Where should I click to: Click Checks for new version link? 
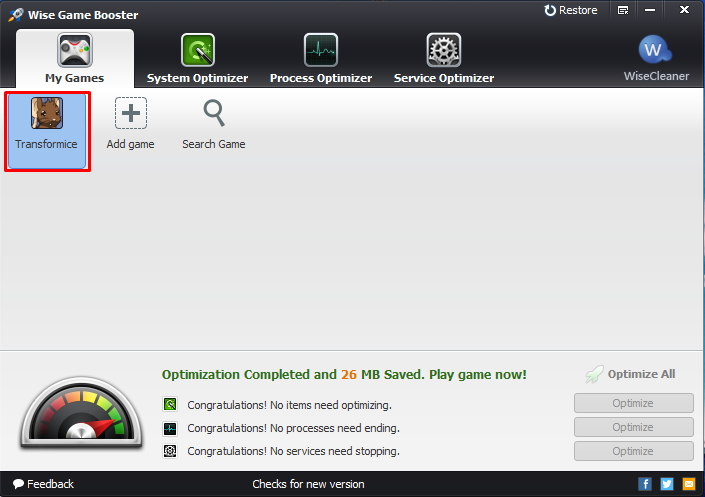click(308, 484)
